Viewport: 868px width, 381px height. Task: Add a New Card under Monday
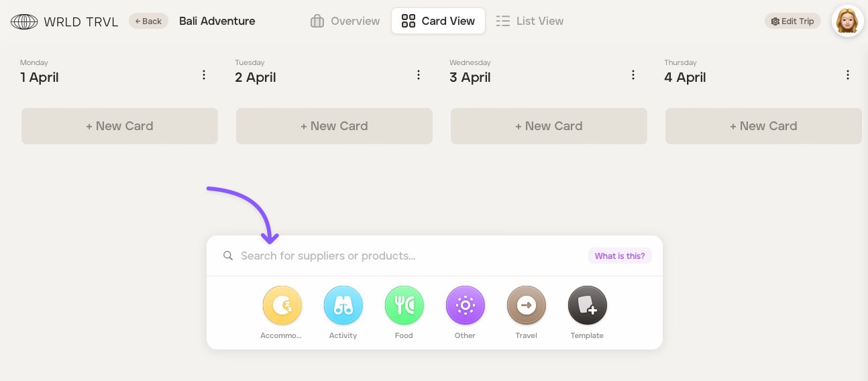click(x=119, y=126)
